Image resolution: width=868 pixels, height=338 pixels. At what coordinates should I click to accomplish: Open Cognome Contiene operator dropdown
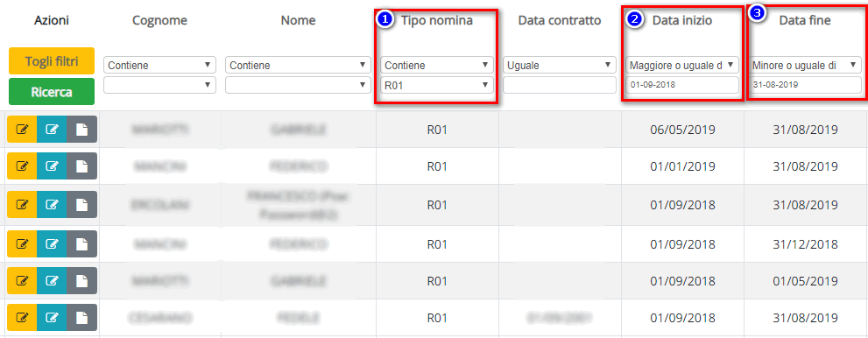(159, 66)
